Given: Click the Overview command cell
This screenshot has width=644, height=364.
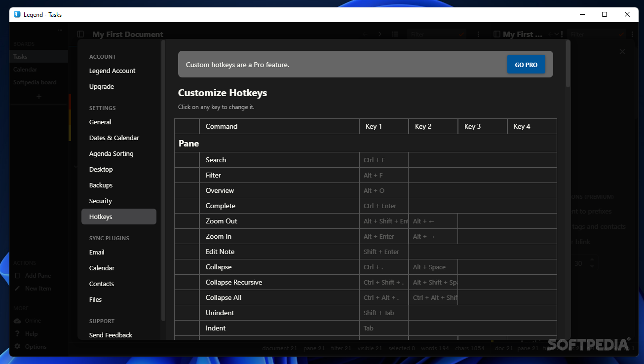Looking at the screenshot, I should pos(279,190).
